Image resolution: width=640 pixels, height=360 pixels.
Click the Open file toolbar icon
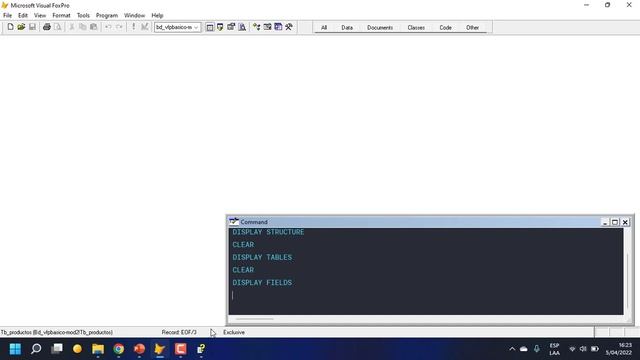[21, 27]
